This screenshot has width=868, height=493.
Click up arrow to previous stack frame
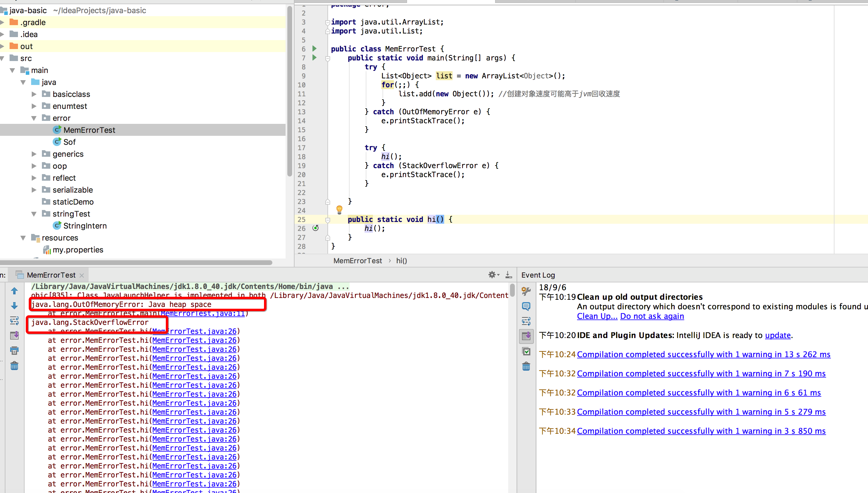[x=14, y=291]
